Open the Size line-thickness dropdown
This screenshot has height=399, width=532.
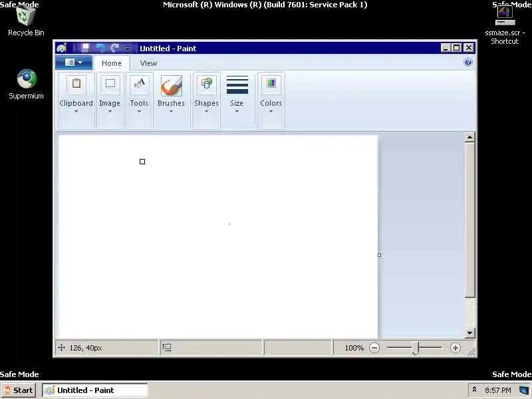coord(237,100)
